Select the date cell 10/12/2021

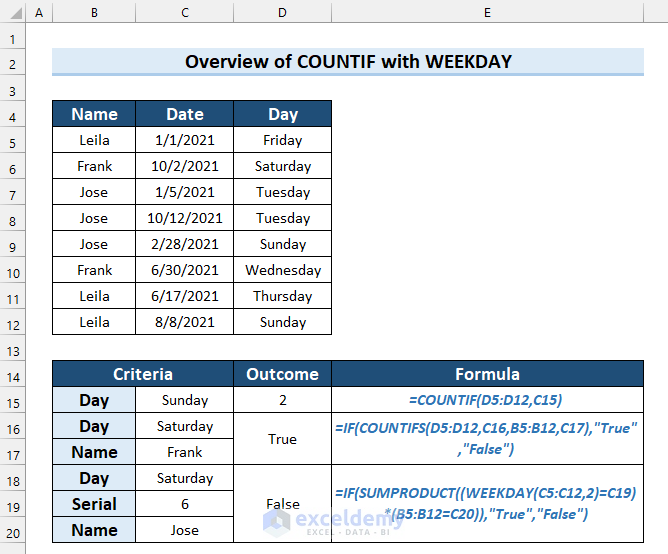point(185,218)
